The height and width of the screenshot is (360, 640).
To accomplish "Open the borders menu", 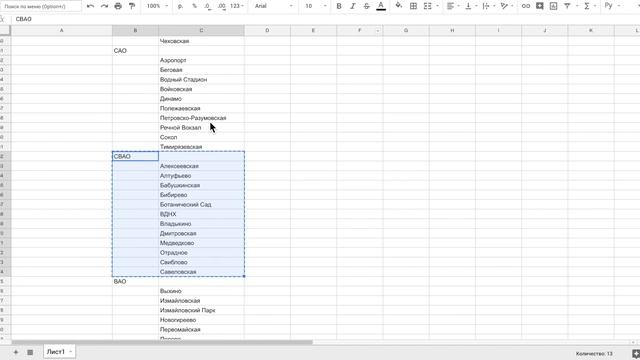I will click(x=413, y=6).
